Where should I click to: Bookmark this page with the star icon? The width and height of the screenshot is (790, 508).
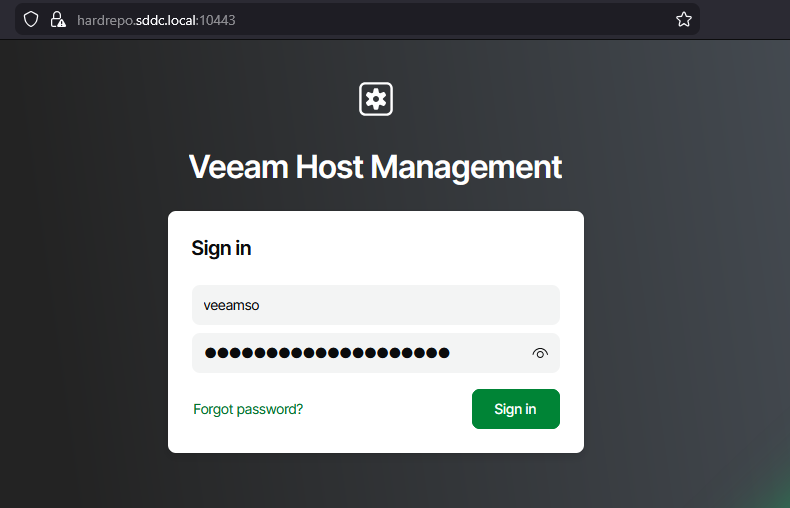(x=684, y=19)
